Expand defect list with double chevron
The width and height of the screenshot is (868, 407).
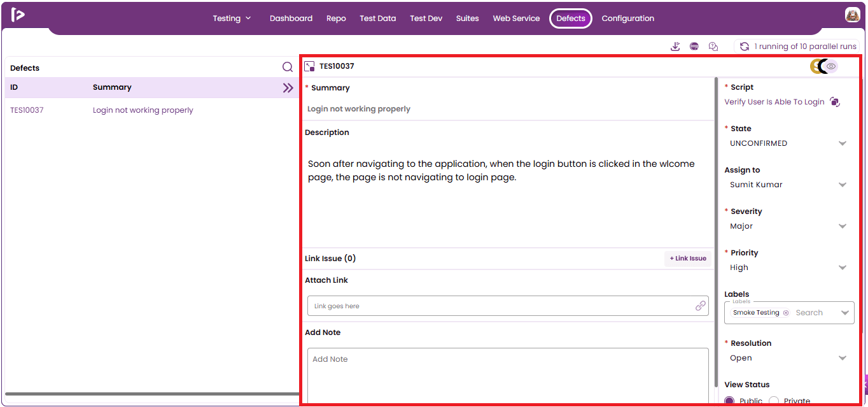(288, 88)
